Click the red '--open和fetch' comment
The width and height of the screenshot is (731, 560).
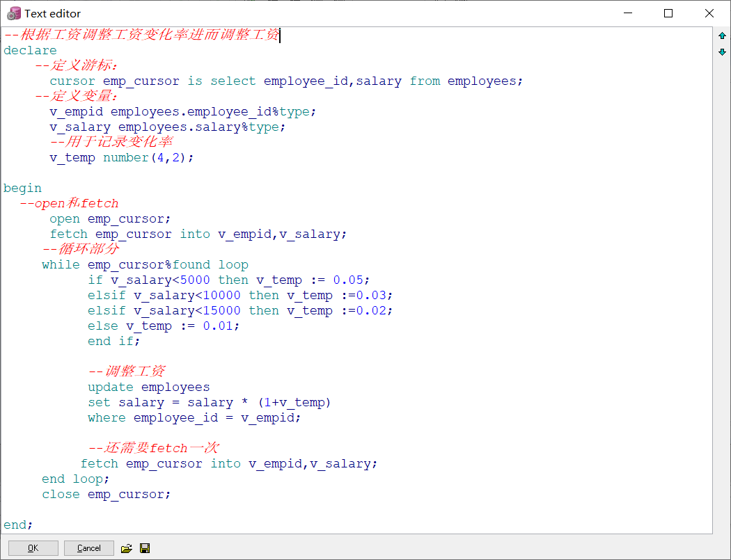coord(69,204)
